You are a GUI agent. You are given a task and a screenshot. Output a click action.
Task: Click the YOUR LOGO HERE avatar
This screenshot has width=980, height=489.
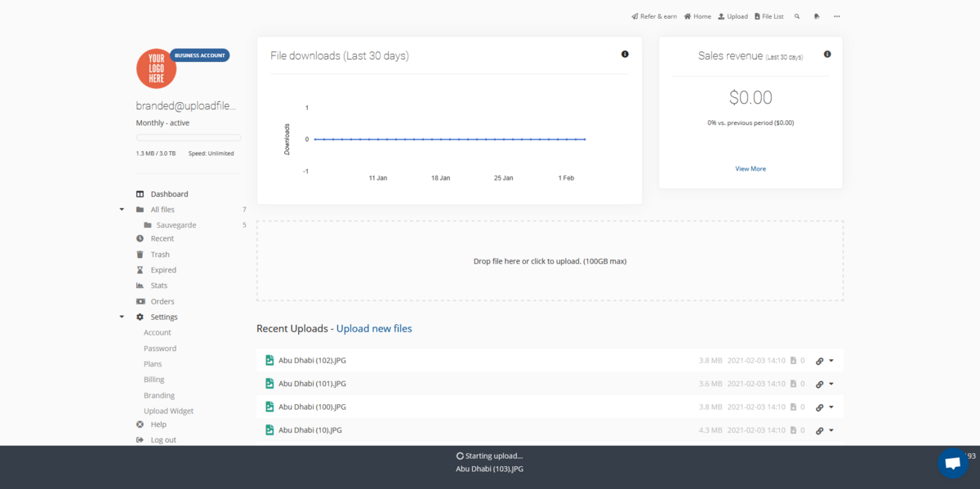[156, 69]
